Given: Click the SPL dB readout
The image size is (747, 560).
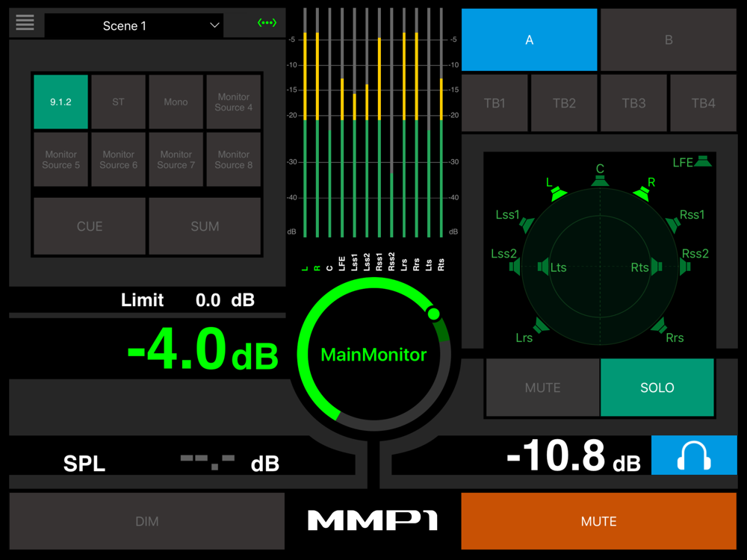Looking at the screenshot, I should [x=229, y=462].
